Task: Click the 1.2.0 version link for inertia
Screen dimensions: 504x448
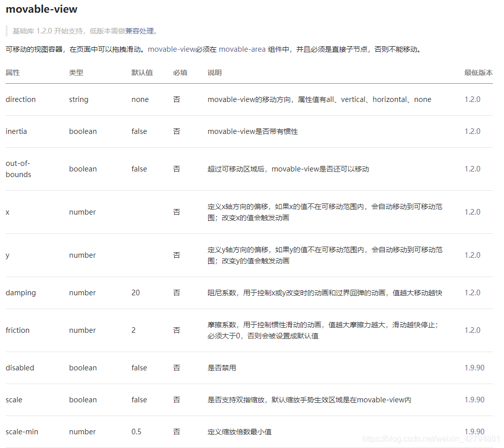Action: 472,131
